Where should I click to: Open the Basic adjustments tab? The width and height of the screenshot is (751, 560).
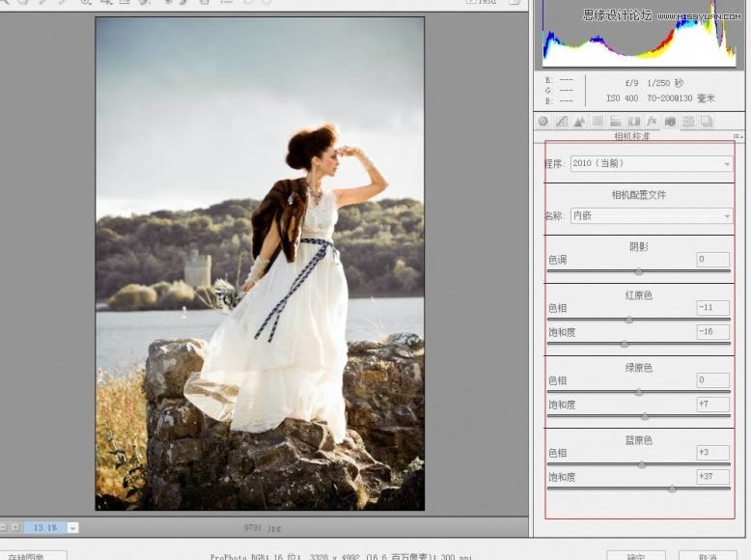coord(543,122)
